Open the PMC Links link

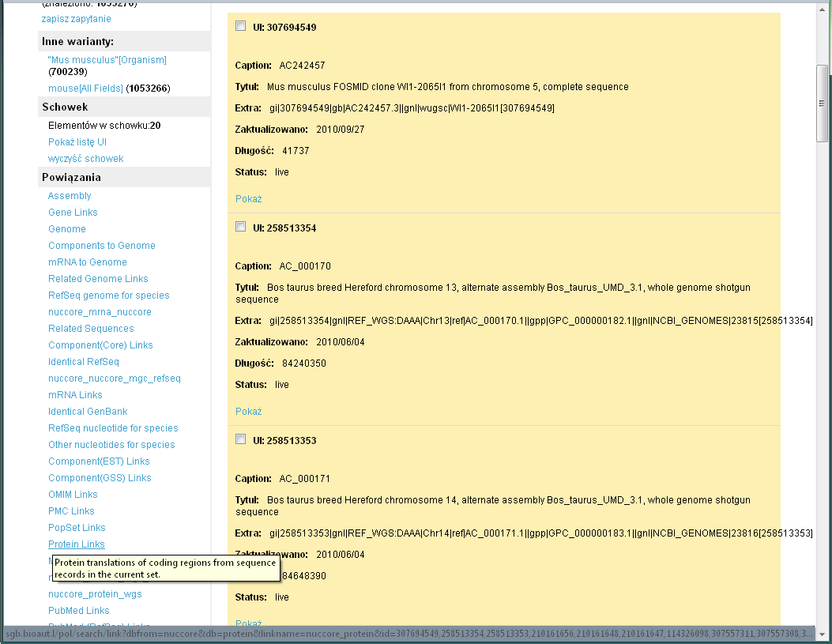pos(71,510)
